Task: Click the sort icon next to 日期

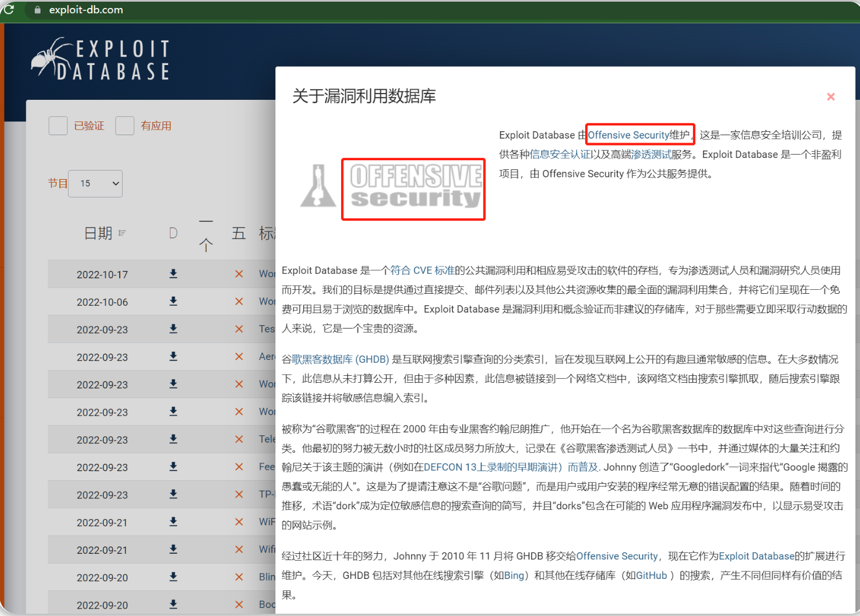Action: point(122,233)
